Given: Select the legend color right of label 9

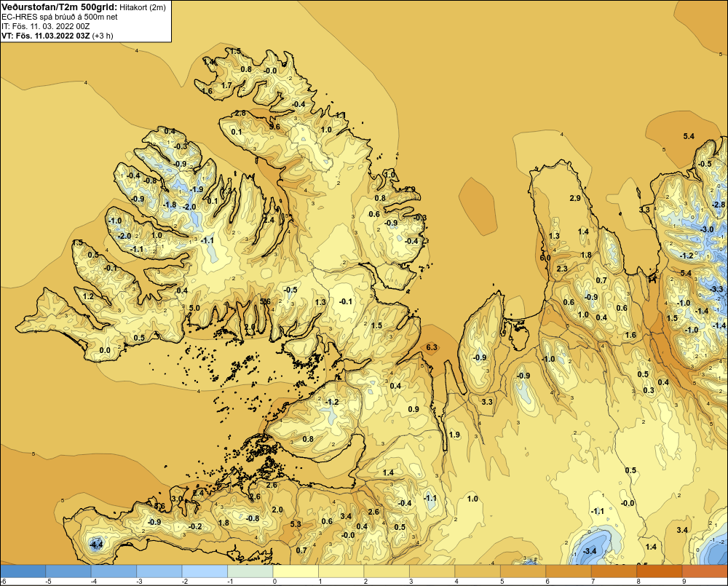Looking at the screenshot, I should 705,571.
